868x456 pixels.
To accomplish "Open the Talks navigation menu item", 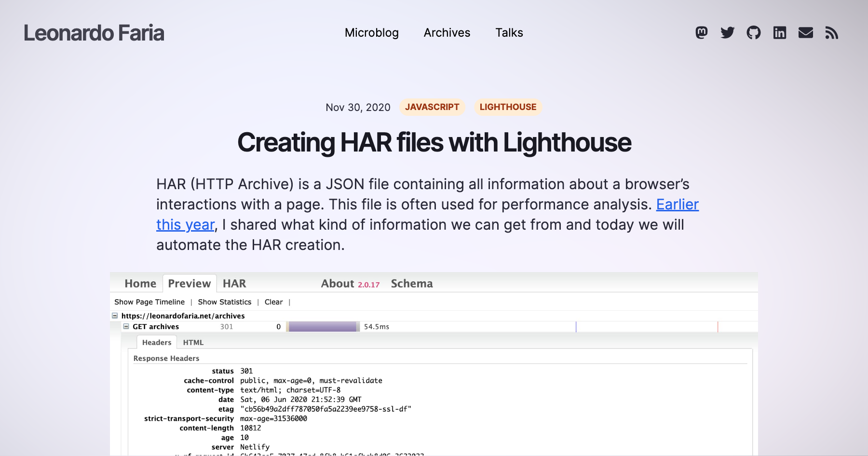I will [x=509, y=33].
